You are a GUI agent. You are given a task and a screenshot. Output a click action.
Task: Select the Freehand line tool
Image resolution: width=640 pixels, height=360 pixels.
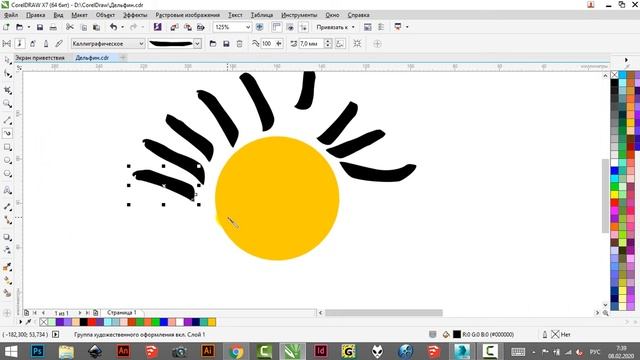coord(7,120)
